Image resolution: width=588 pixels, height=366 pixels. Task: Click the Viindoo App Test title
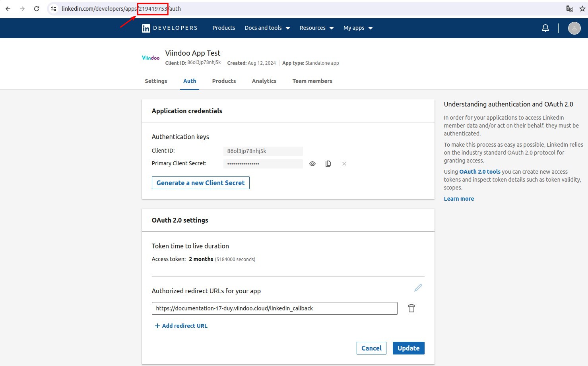(193, 53)
